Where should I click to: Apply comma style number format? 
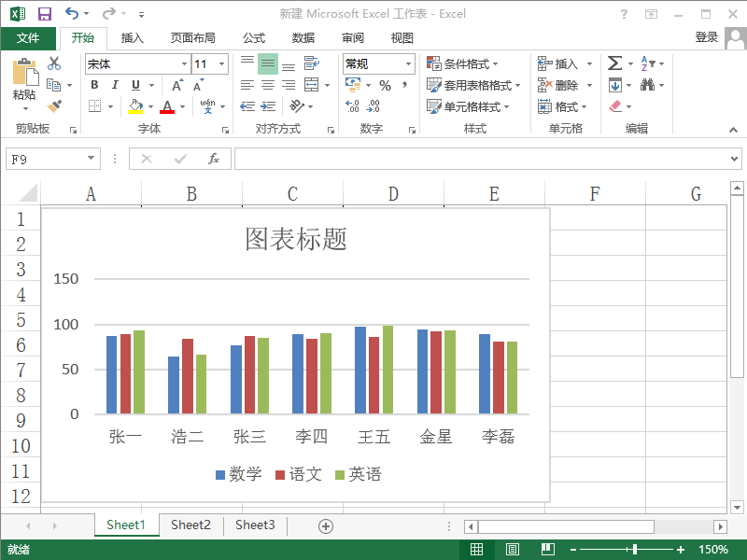click(x=404, y=85)
